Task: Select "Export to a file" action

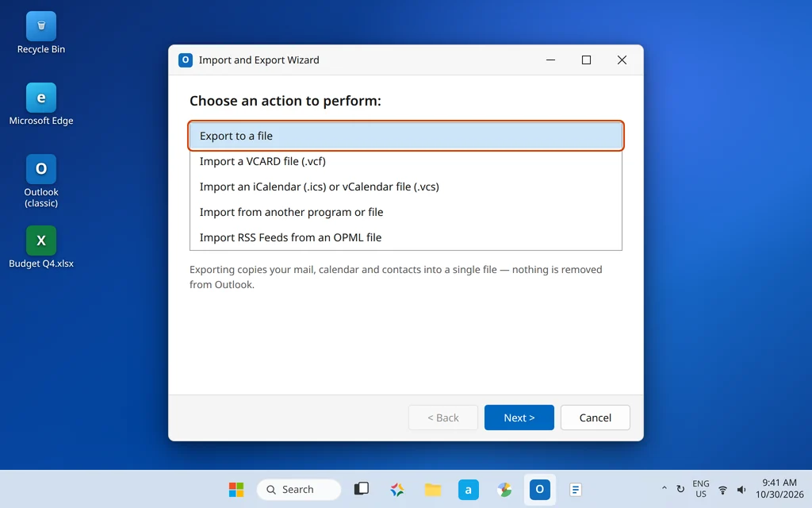Action: click(x=406, y=136)
